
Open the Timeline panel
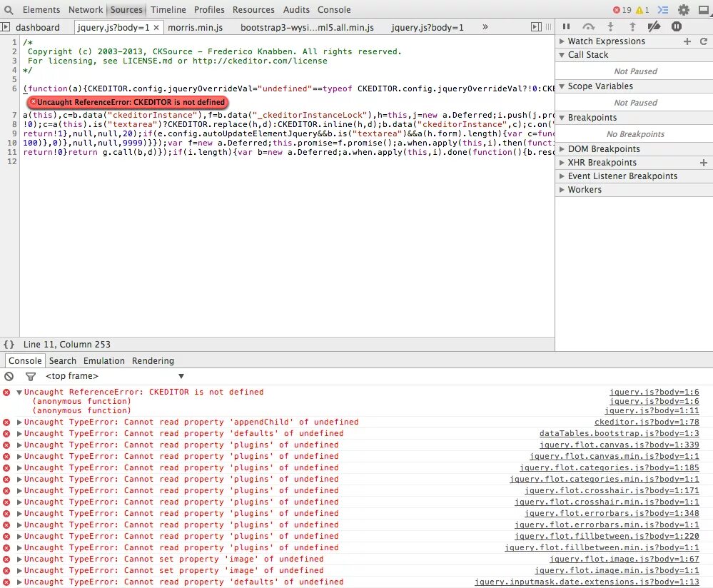pyautogui.click(x=168, y=9)
